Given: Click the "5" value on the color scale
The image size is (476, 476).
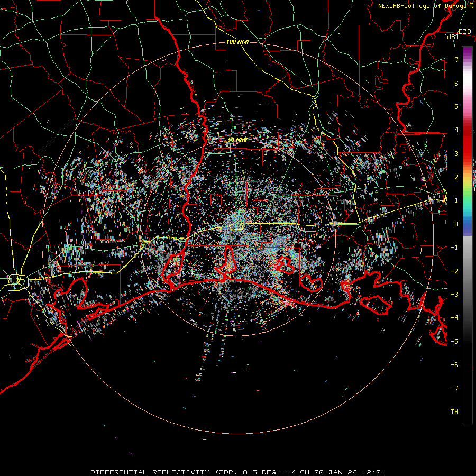Looking at the screenshot, I should 456,106.
